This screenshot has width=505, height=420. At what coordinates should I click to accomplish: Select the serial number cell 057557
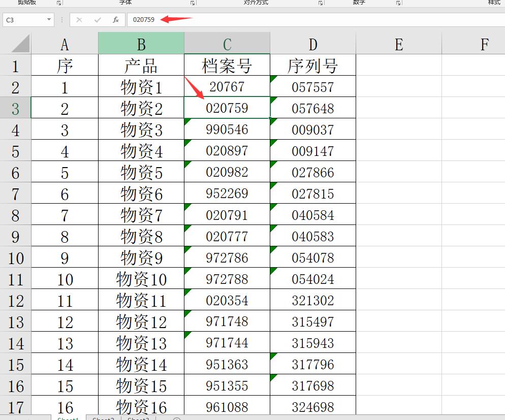pyautogui.click(x=312, y=86)
